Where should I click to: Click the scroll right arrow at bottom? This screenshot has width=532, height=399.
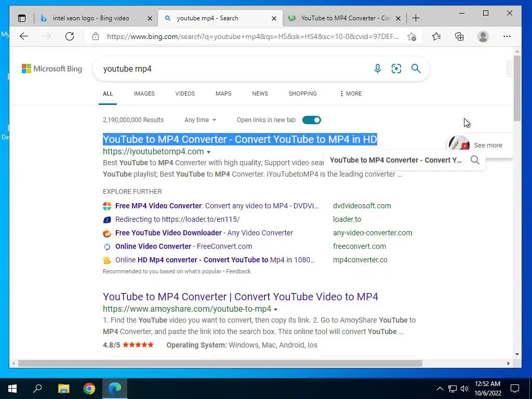pyautogui.click(x=508, y=363)
